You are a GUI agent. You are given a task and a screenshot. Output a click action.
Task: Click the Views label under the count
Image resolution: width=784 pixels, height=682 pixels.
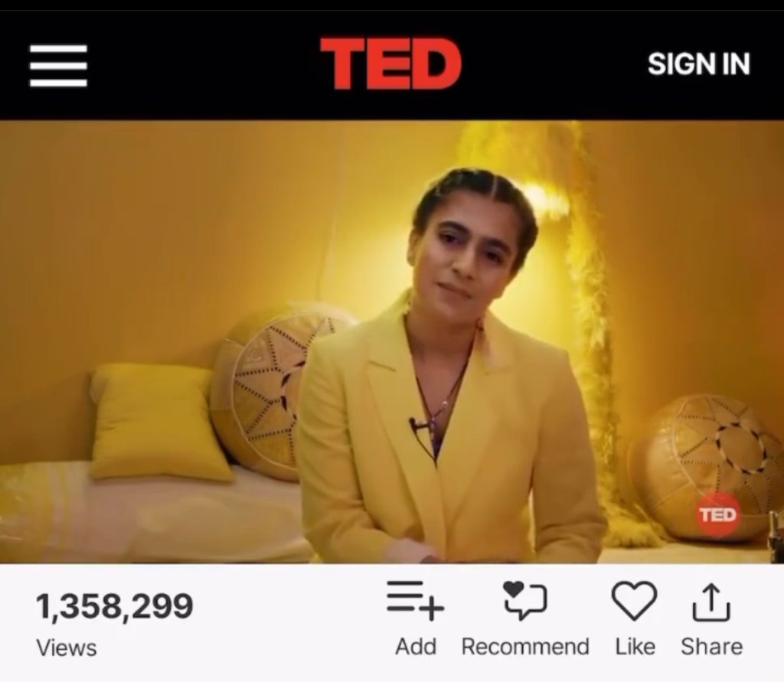point(67,648)
